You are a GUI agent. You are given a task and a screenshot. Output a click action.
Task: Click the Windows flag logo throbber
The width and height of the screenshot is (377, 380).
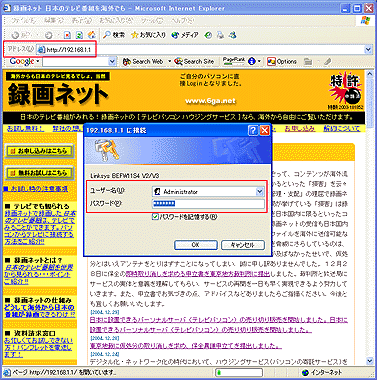coord(366,20)
